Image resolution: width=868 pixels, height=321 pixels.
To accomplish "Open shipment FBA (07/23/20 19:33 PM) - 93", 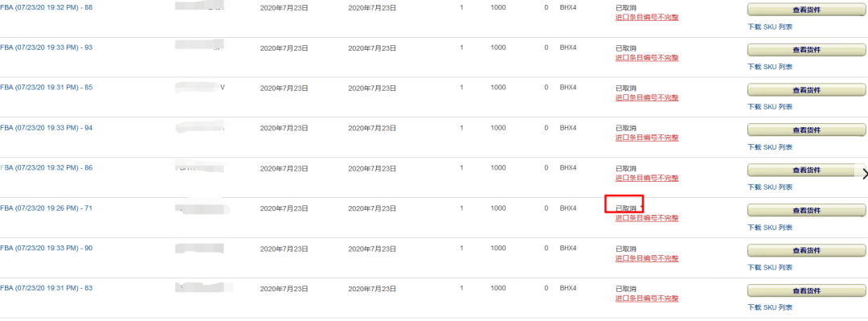I will pos(46,47).
